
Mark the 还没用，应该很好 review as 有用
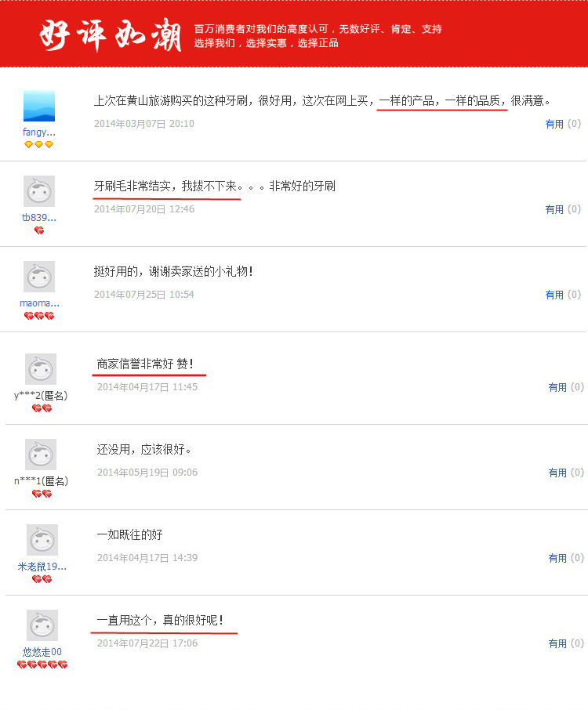[557, 473]
